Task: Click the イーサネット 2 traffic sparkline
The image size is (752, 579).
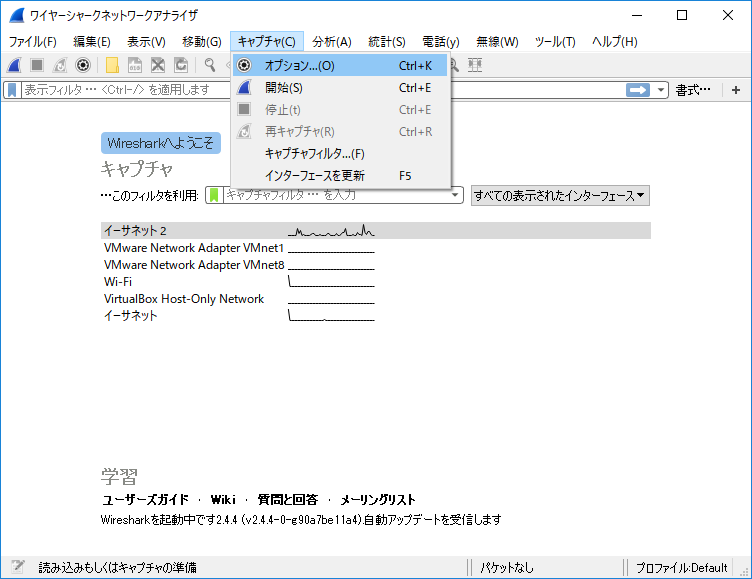Action: (x=331, y=231)
